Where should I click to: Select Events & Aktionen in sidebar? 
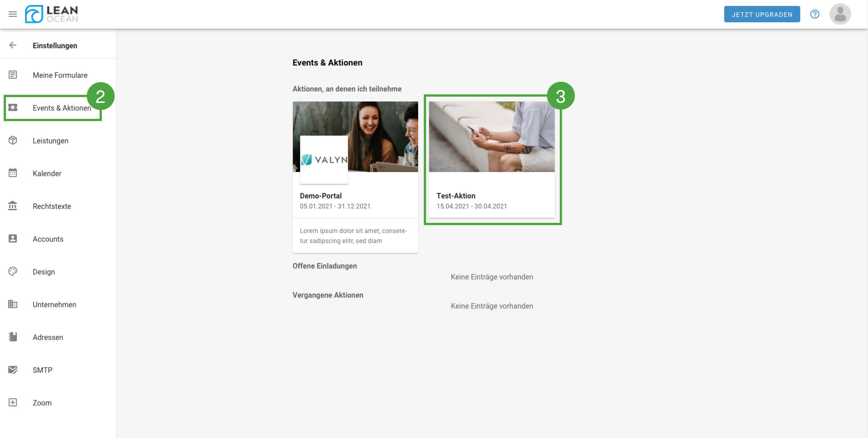pyautogui.click(x=62, y=108)
